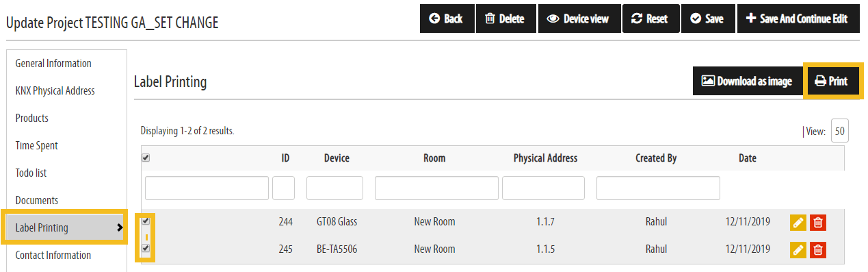The image size is (868, 272).
Task: Open the View 50 page-size selector
Action: click(x=839, y=132)
